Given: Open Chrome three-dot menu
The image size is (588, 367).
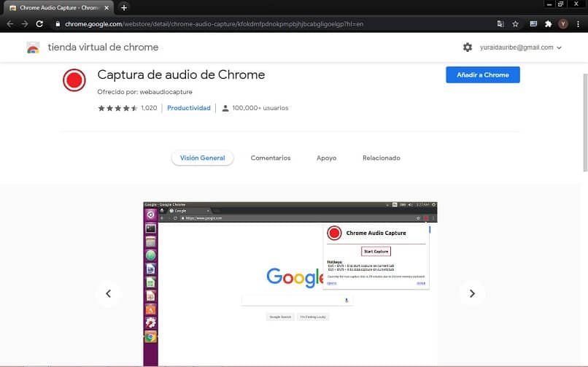Looking at the screenshot, I should tap(578, 24).
